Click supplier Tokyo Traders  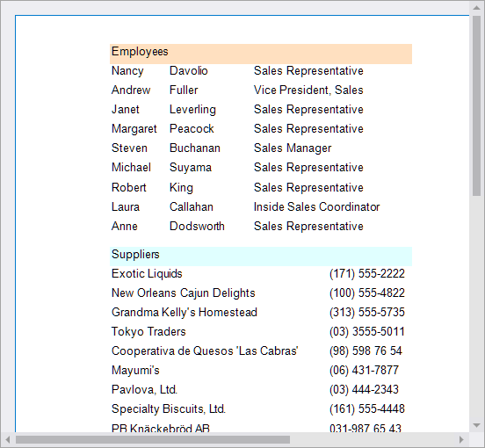(148, 332)
